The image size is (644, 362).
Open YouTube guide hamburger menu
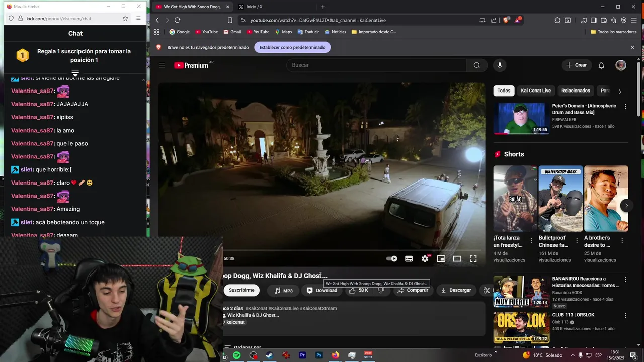pos(162,65)
